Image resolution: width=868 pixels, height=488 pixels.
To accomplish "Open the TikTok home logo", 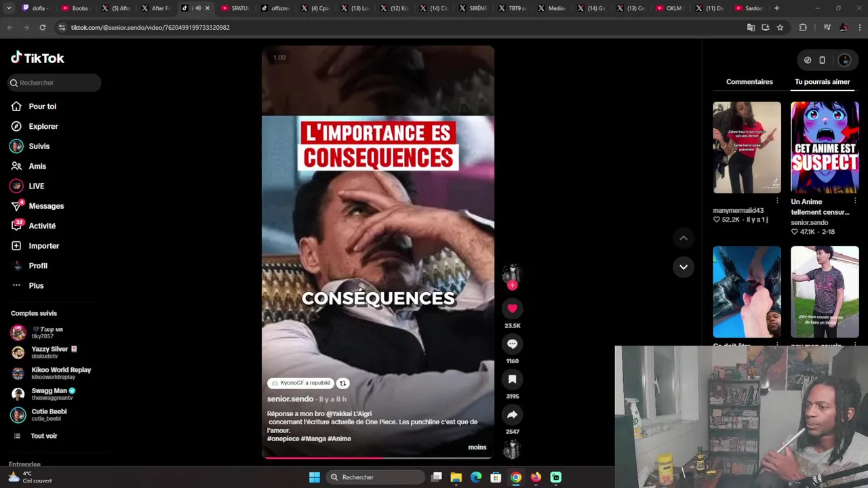I will coord(37,58).
